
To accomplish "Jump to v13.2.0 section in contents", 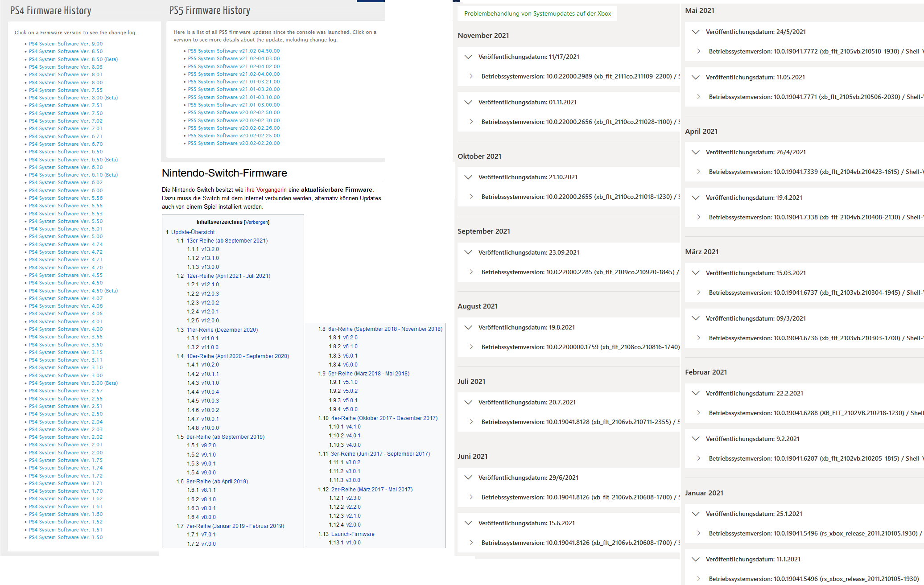I will pos(210,249).
